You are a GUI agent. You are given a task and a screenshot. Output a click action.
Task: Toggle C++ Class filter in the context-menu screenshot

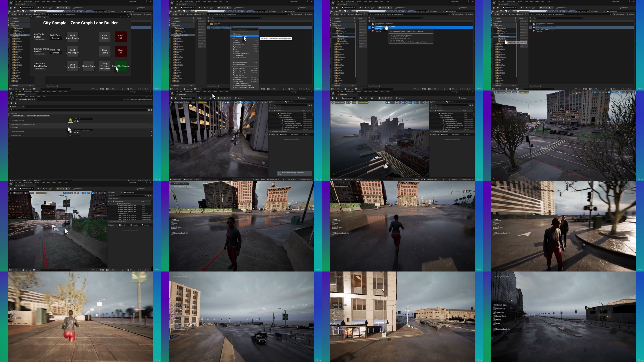pos(201,27)
